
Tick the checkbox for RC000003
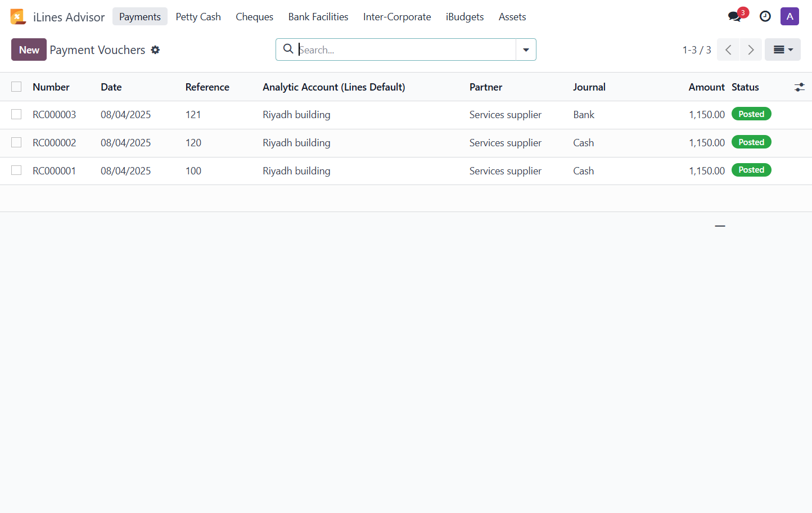(x=16, y=114)
